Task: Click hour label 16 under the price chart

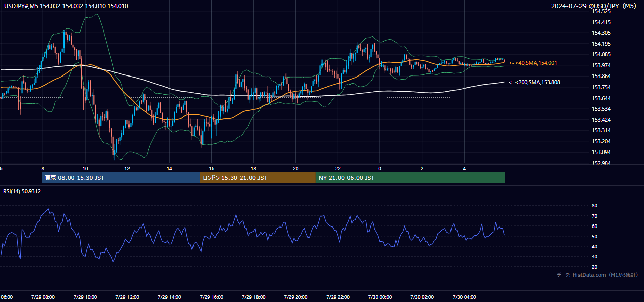Action: [212, 169]
